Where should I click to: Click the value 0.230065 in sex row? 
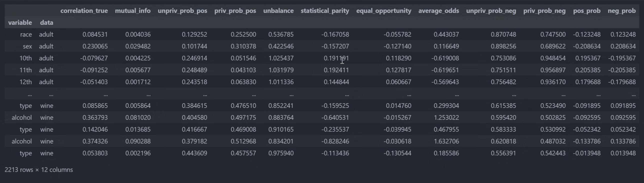[95, 46]
